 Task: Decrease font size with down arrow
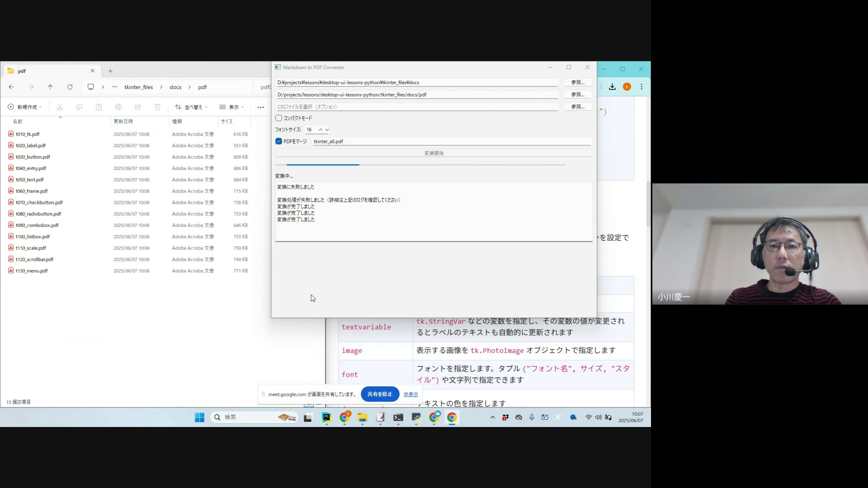pyautogui.click(x=327, y=130)
